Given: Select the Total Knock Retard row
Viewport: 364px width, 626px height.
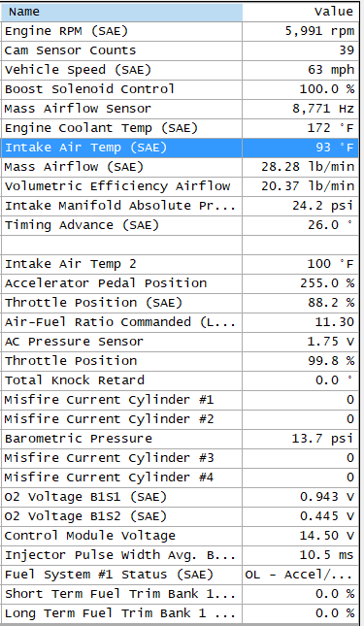Looking at the screenshot, I should click(x=180, y=380).
